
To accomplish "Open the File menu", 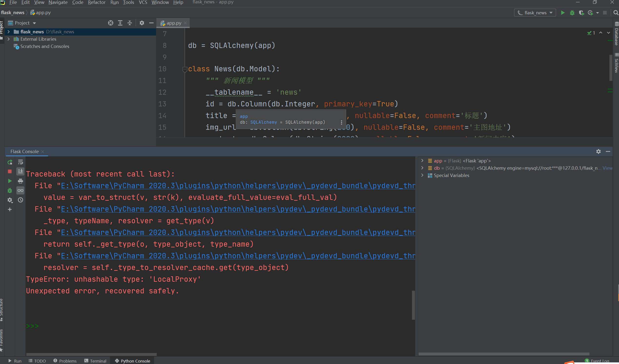I will click(x=13, y=2).
